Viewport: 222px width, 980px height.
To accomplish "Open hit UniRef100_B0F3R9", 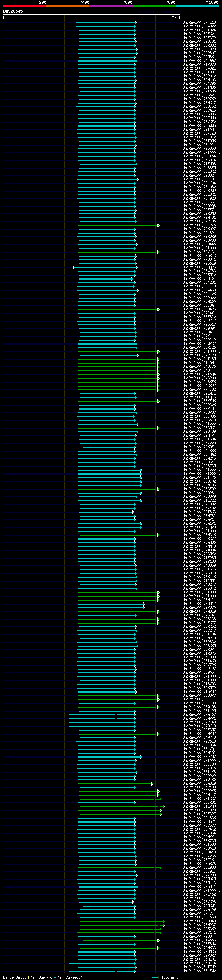I will pyautogui.click(x=199, y=810).
